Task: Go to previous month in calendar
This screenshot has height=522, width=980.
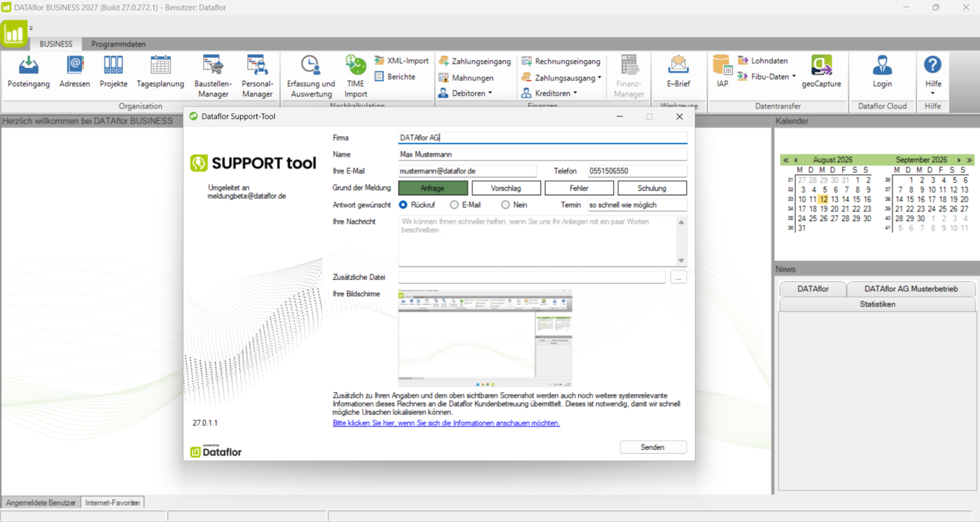Action: 795,160
